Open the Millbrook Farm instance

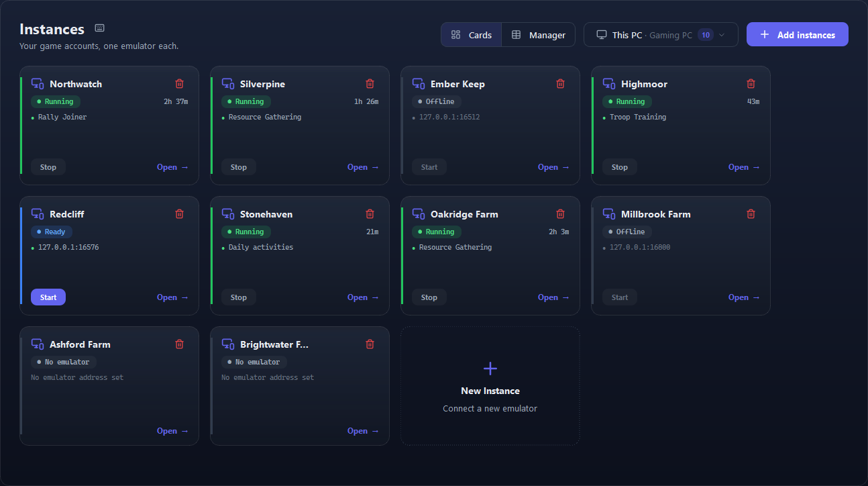click(x=744, y=297)
